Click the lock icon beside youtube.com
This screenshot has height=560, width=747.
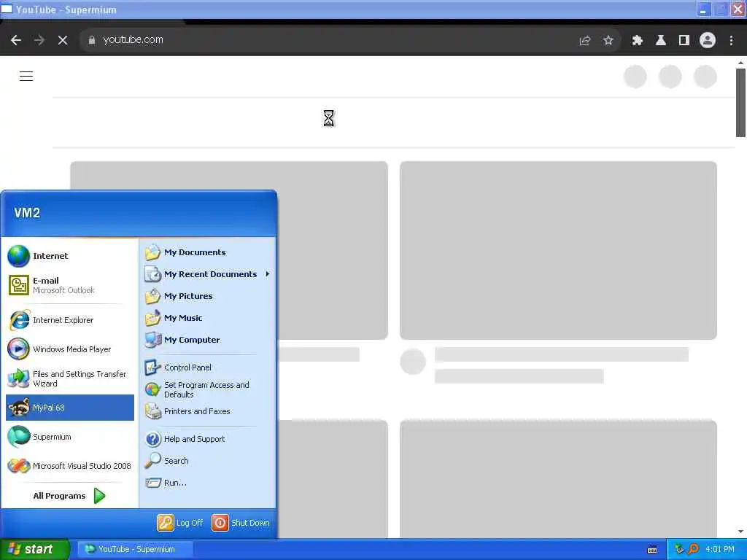tap(91, 40)
